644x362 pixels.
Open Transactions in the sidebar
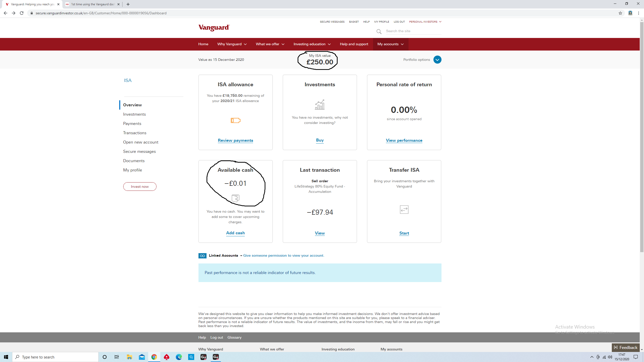(135, 133)
